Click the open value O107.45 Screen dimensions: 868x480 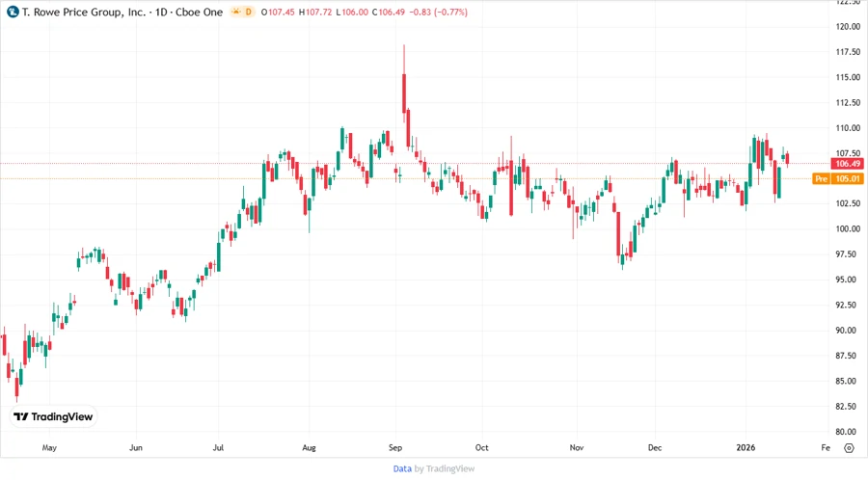(x=278, y=12)
